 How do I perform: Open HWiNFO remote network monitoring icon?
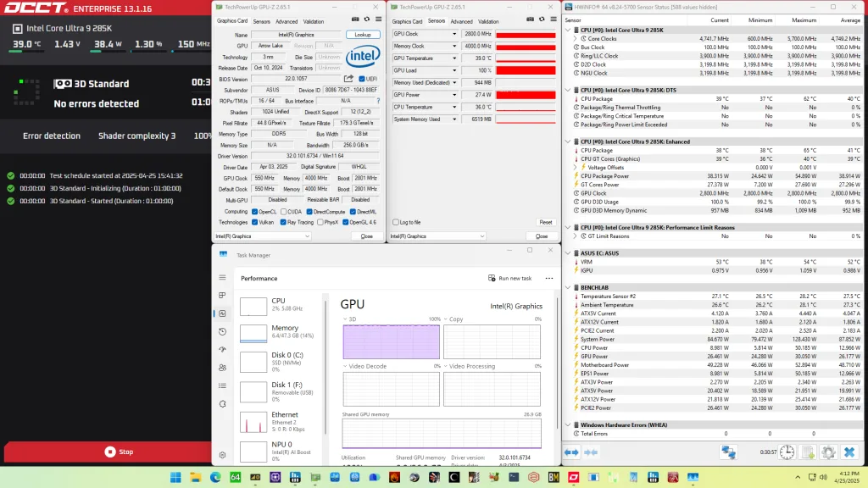tap(728, 452)
